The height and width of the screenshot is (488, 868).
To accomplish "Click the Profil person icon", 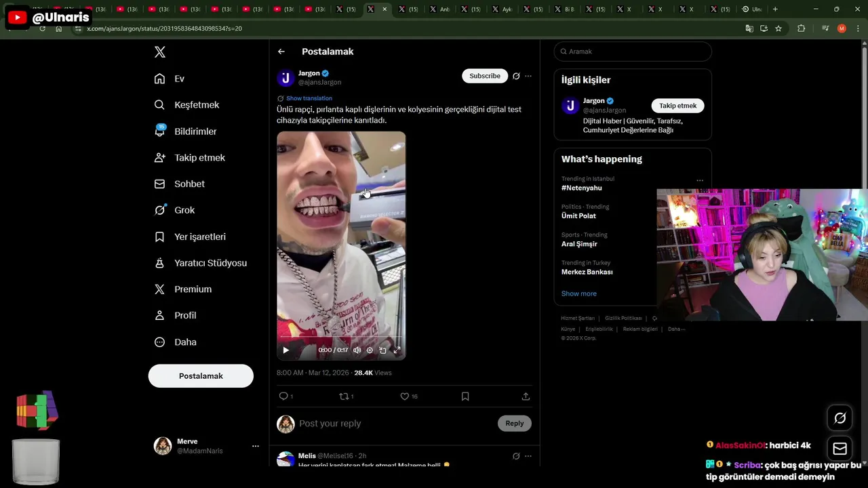I will 159,316.
